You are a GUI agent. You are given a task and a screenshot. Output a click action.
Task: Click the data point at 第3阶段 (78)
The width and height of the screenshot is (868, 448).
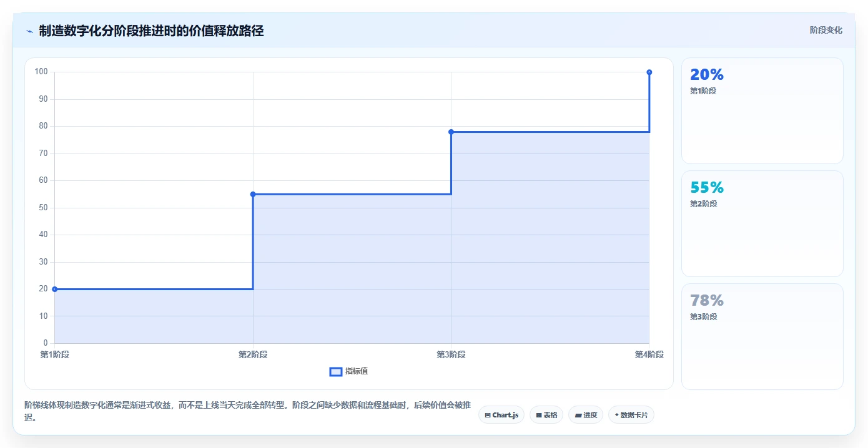[x=451, y=132]
